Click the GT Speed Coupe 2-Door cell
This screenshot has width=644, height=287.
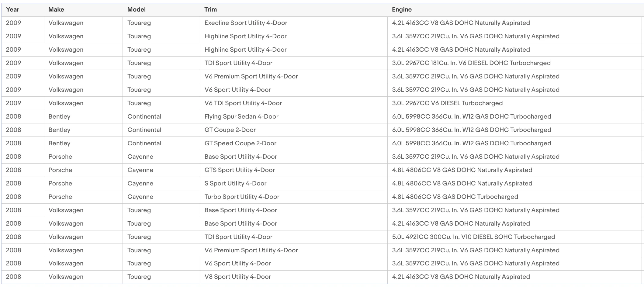point(293,143)
